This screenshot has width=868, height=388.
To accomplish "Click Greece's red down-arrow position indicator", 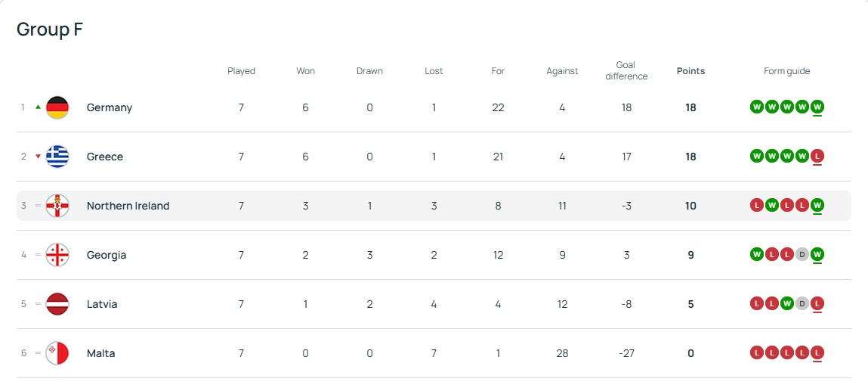I will (39, 157).
